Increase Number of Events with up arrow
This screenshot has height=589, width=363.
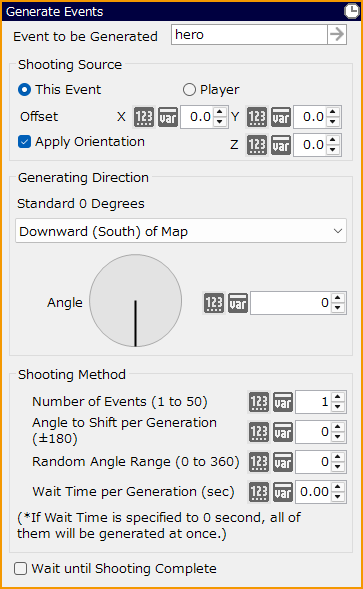(x=338, y=397)
